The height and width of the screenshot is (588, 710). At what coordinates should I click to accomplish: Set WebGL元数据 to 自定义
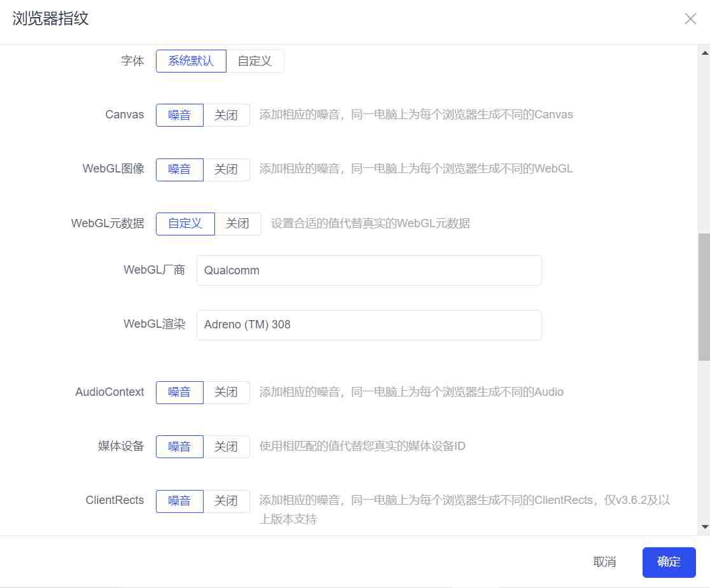pos(185,224)
